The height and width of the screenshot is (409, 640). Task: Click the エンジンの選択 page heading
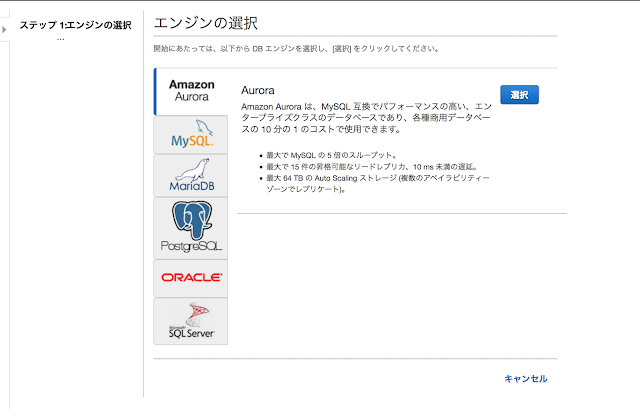click(206, 23)
